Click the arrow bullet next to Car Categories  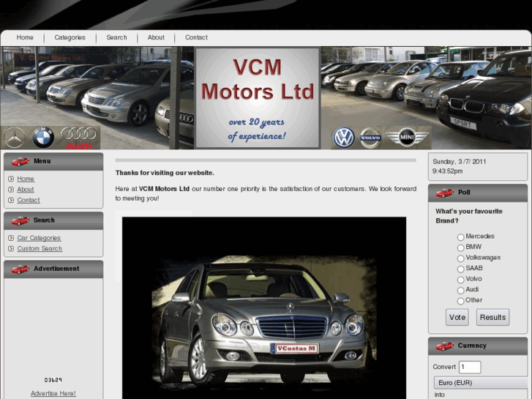[x=11, y=238]
